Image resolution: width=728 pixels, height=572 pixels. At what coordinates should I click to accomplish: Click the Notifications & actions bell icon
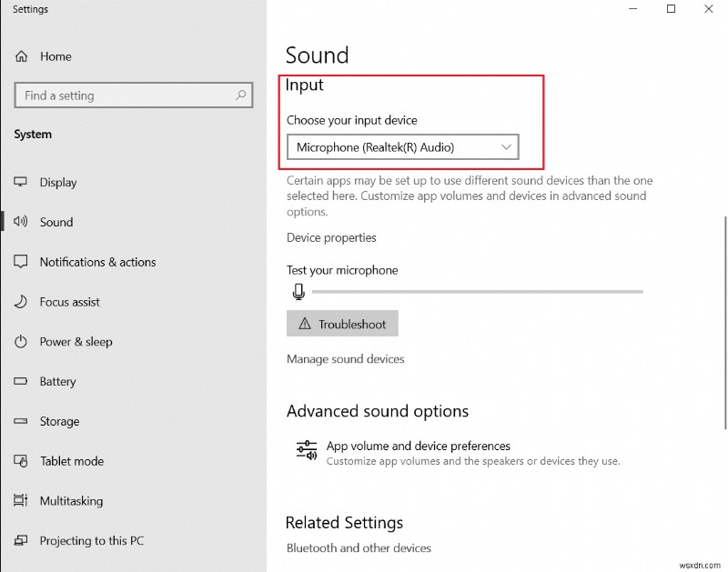pos(20,262)
